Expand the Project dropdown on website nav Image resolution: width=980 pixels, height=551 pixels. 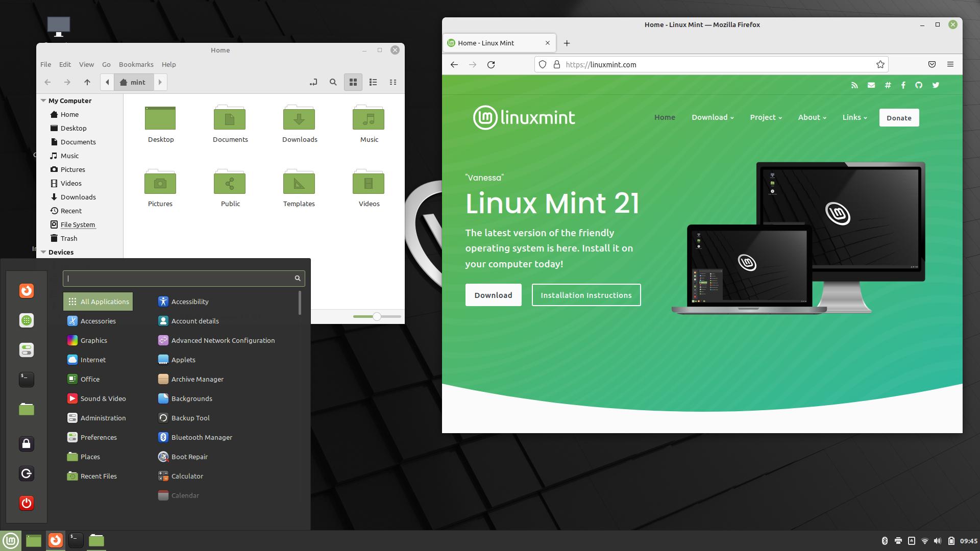(766, 117)
